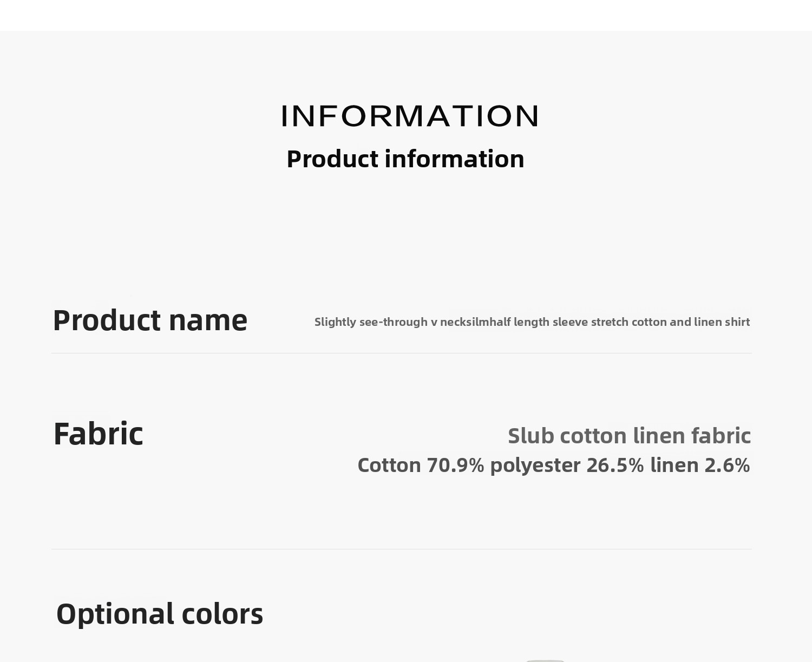Click 'see-through' in the product name text

[x=394, y=322]
